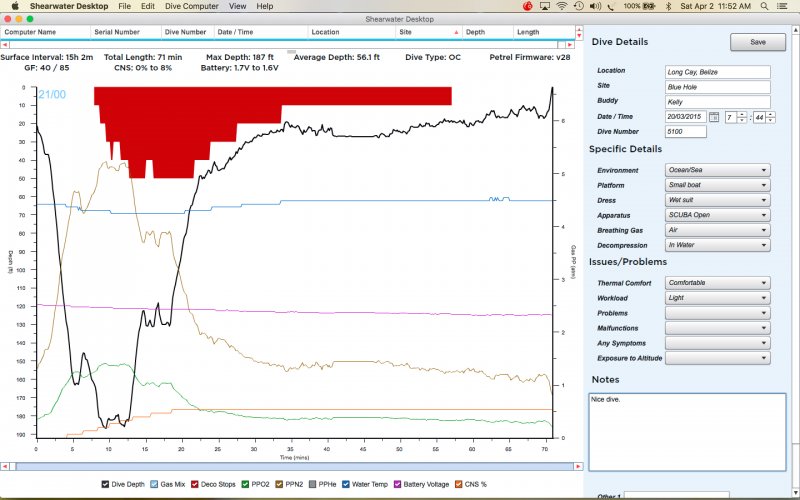The width and height of the screenshot is (800, 500).
Task: Click the Save button
Action: point(758,42)
